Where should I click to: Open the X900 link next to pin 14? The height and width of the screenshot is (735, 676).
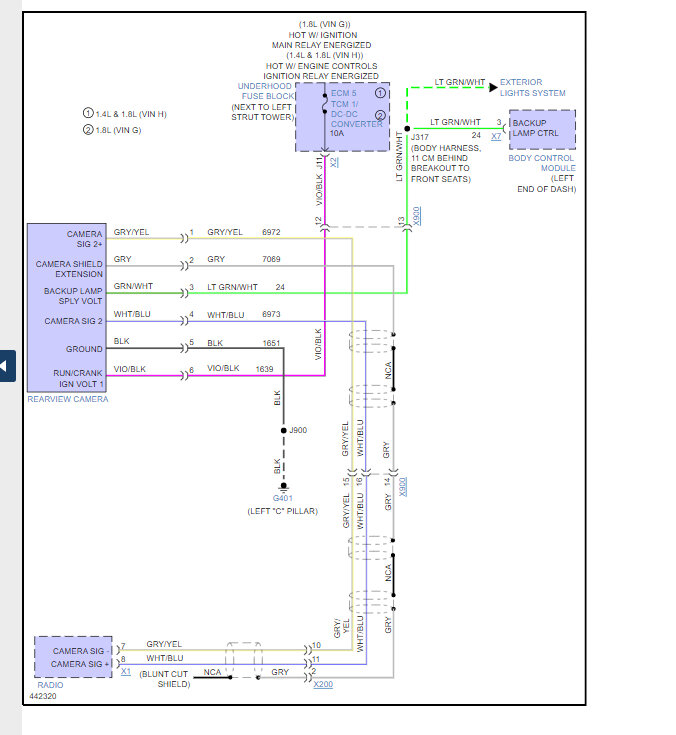click(x=403, y=487)
